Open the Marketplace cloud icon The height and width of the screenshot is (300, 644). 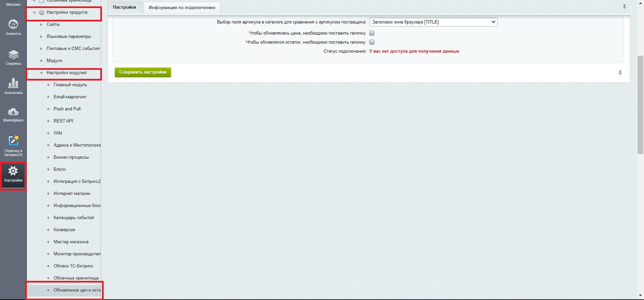tap(13, 115)
